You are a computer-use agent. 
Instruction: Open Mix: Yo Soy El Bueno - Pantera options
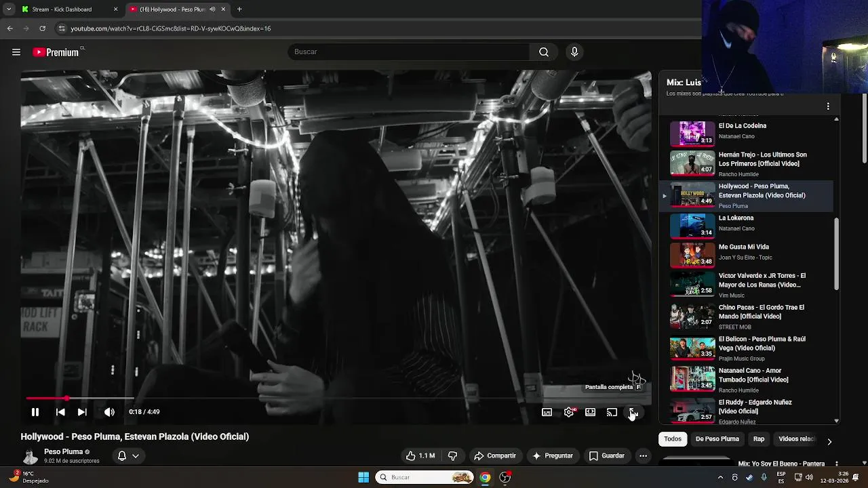pos(836,464)
